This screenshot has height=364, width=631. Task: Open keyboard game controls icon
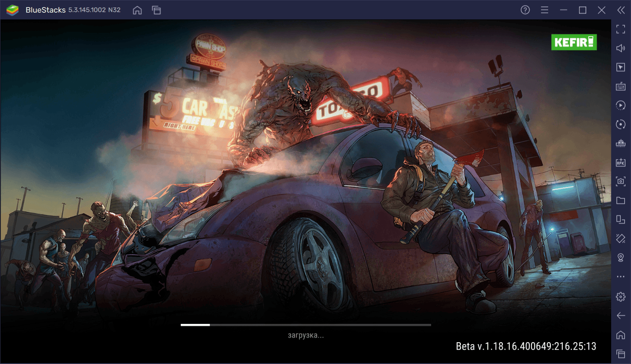point(621,86)
